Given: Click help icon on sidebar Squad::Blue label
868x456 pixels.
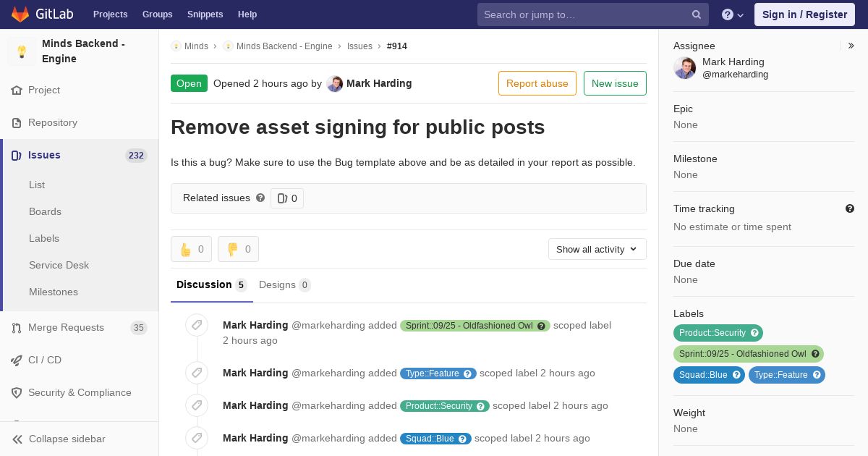Looking at the screenshot, I should (x=736, y=375).
